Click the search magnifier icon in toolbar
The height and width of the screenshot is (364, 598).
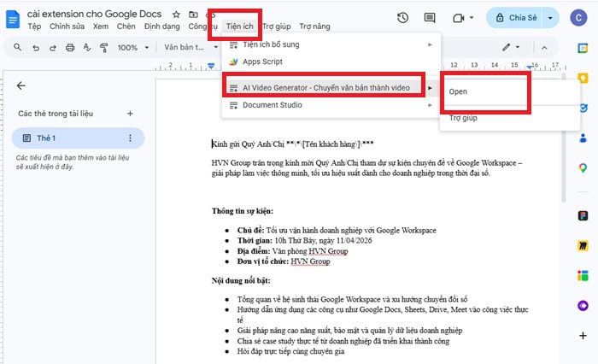click(x=16, y=48)
